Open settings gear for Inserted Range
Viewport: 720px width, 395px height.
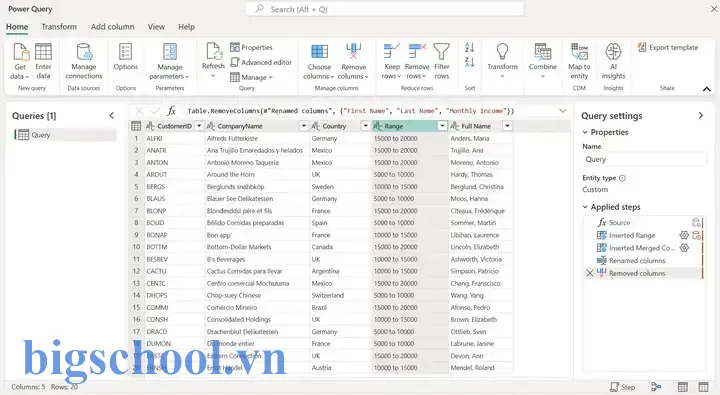pos(684,235)
